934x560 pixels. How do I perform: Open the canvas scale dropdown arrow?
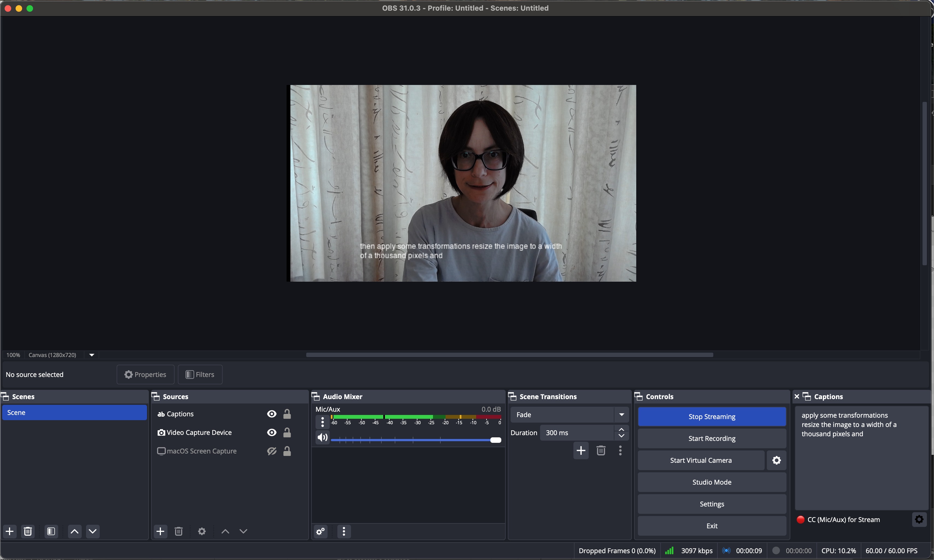pos(92,355)
